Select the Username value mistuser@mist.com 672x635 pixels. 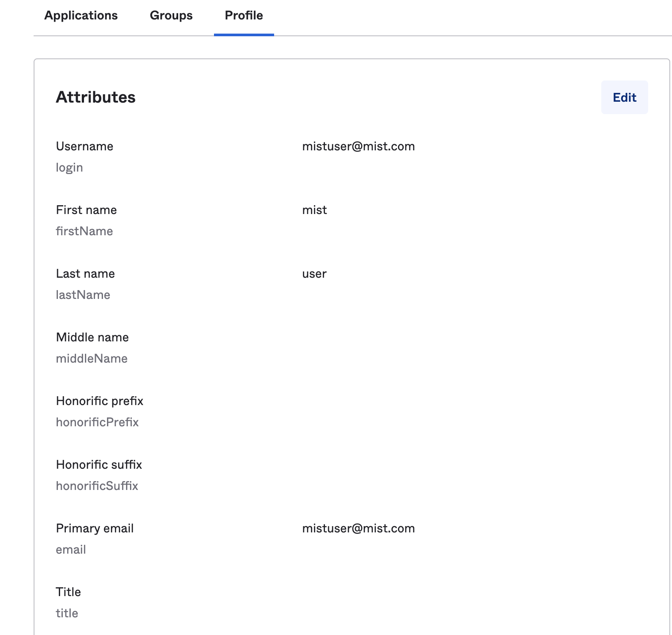pos(358,146)
